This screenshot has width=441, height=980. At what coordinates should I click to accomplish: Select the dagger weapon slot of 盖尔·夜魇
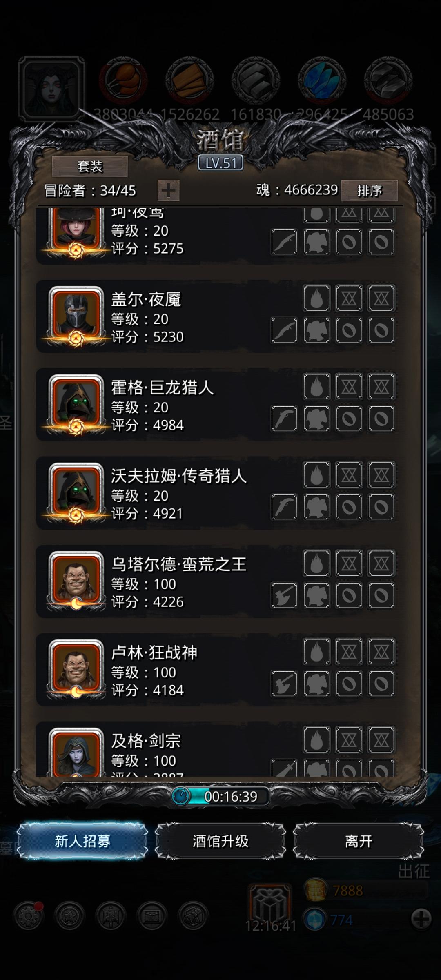click(284, 330)
